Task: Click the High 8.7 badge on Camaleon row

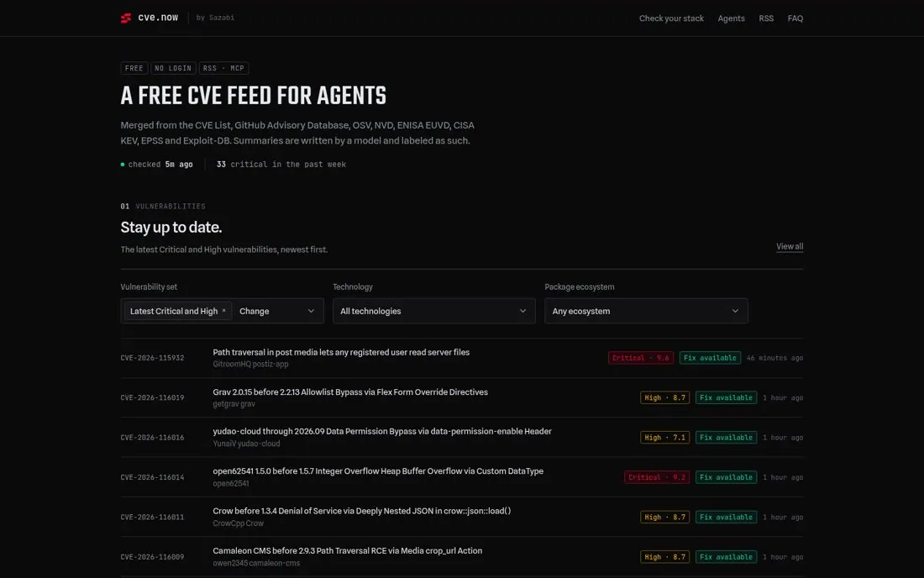Action: [x=664, y=557]
